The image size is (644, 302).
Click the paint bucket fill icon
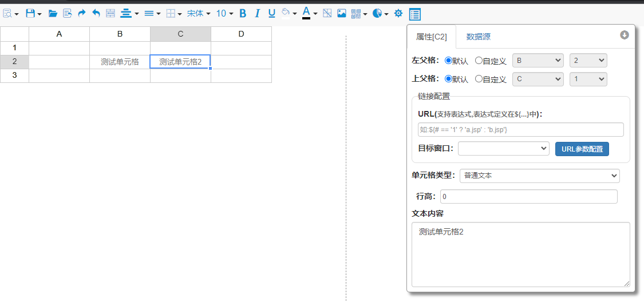[286, 13]
